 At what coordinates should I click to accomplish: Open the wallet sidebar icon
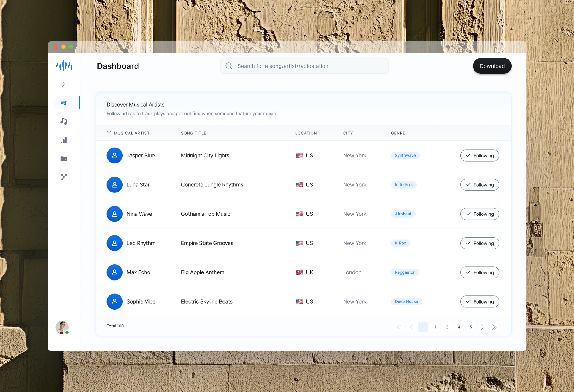point(64,159)
